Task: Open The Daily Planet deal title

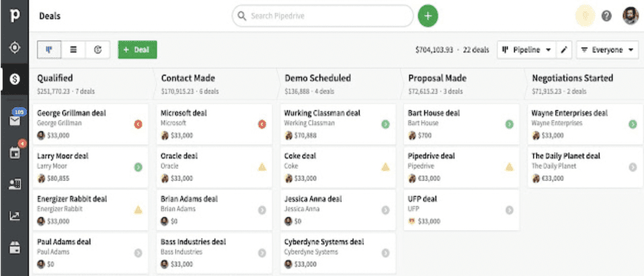Action: coord(566,156)
